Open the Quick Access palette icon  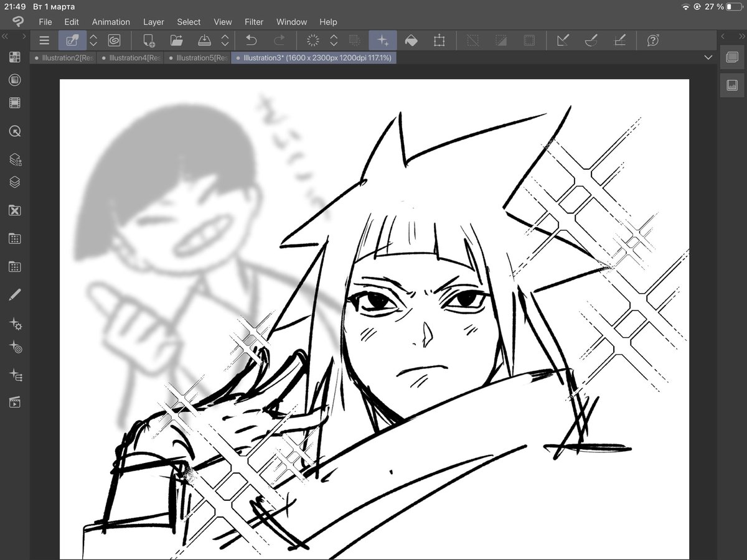tap(15, 57)
